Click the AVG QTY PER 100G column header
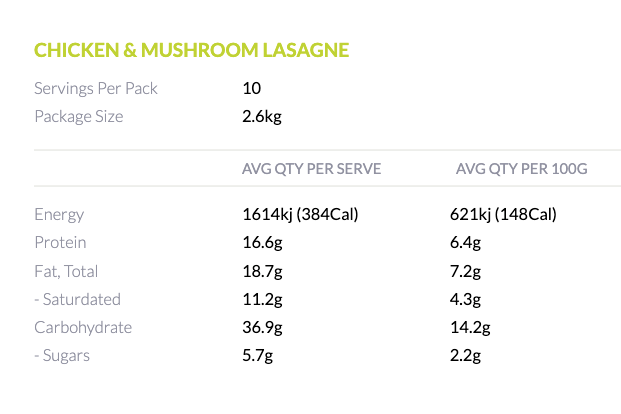 (x=521, y=168)
